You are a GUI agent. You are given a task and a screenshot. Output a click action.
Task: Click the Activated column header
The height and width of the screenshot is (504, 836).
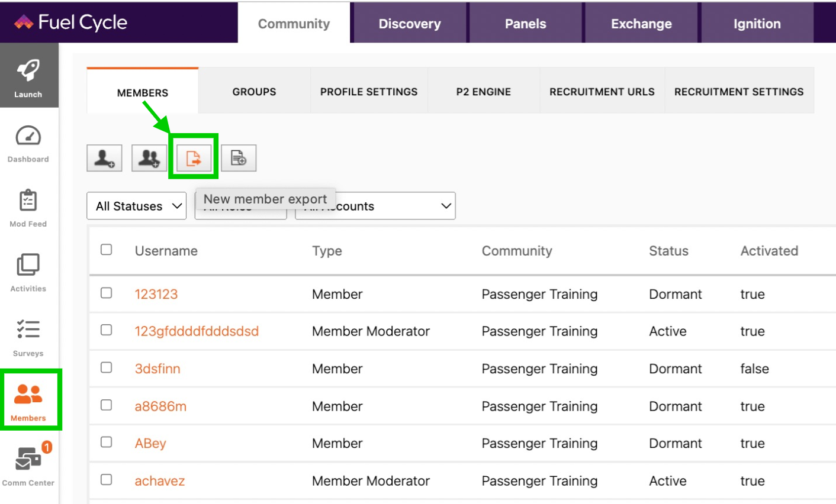tap(769, 251)
